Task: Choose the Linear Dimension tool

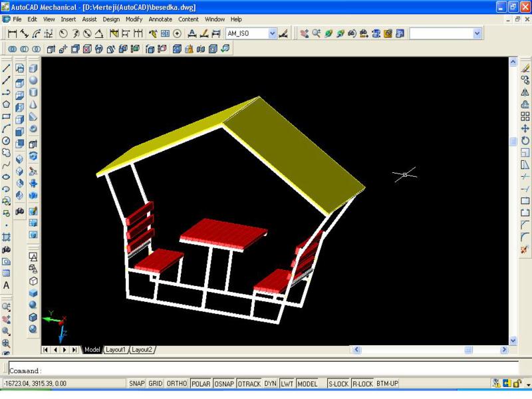Action: click(x=12, y=33)
